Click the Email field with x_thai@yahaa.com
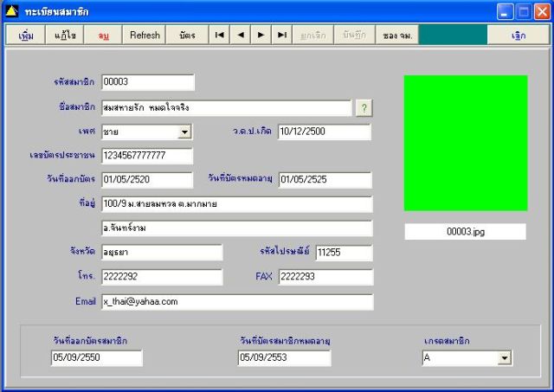The height and width of the screenshot is (392, 554). (x=237, y=302)
